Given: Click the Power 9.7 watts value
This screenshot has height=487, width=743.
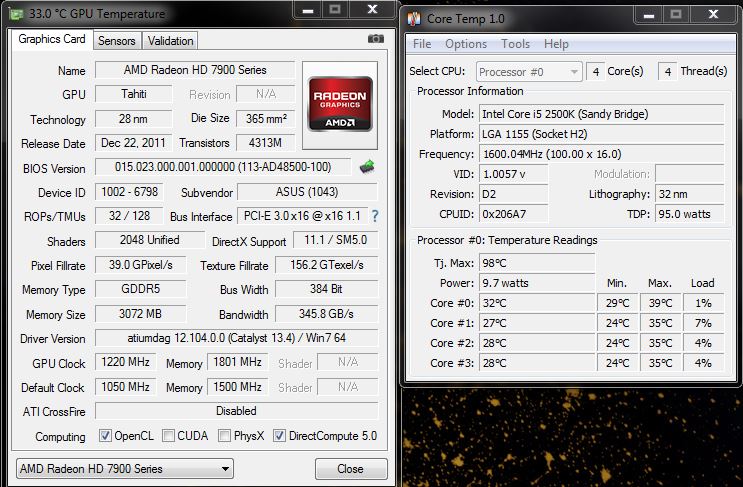Looking at the screenshot, I should 537,283.
